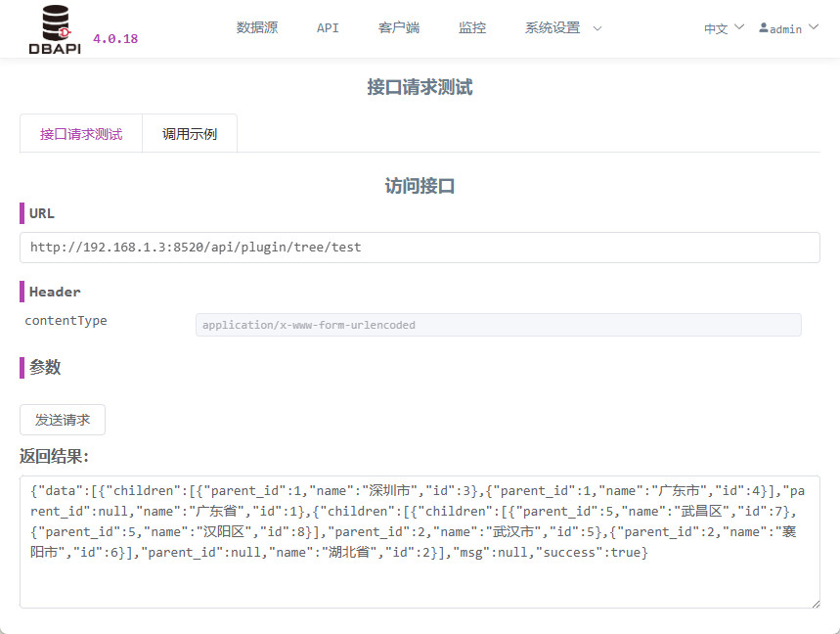Click the 参数 section label
The width and height of the screenshot is (840, 634).
pyautogui.click(x=45, y=367)
